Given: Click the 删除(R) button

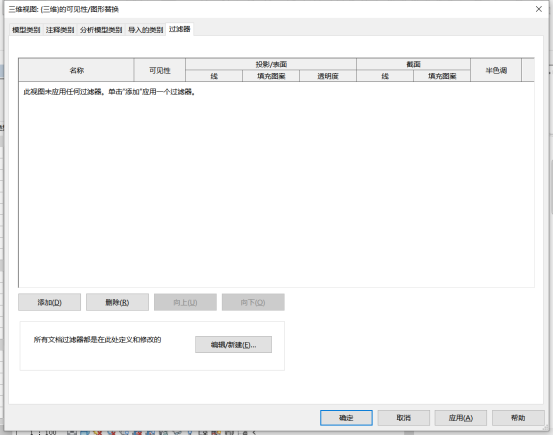Looking at the screenshot, I should pyautogui.click(x=117, y=302).
